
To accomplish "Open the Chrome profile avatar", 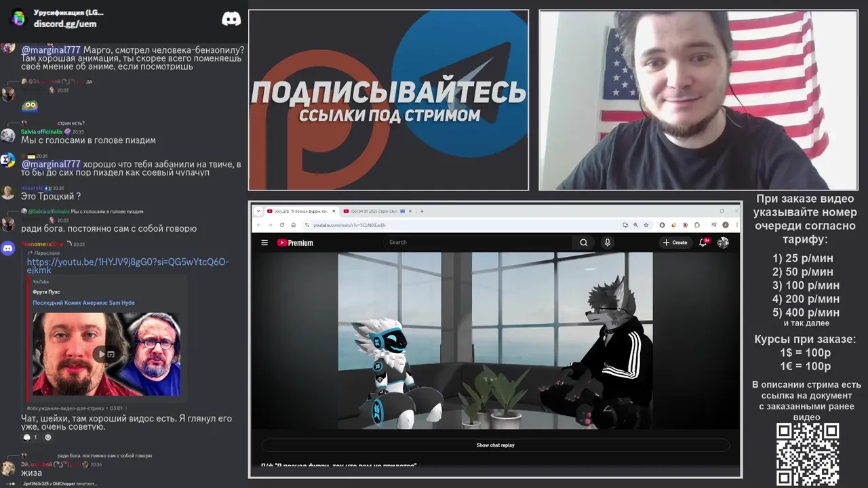I will [726, 225].
